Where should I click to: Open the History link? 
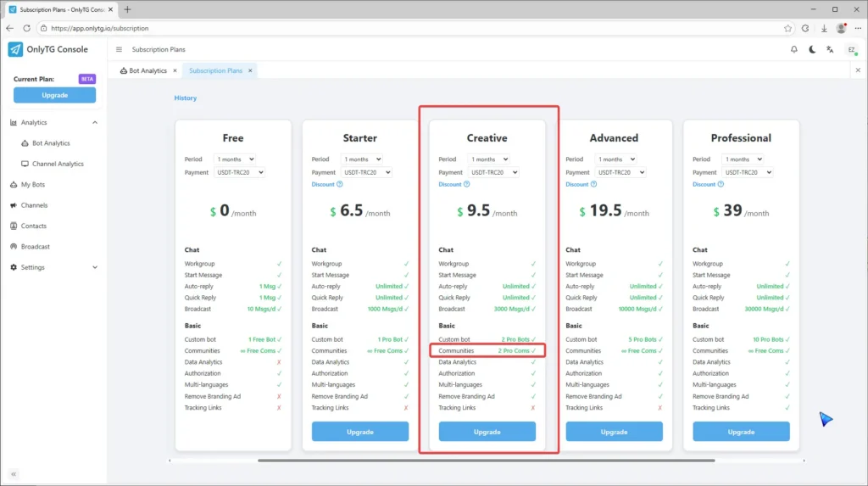[186, 98]
